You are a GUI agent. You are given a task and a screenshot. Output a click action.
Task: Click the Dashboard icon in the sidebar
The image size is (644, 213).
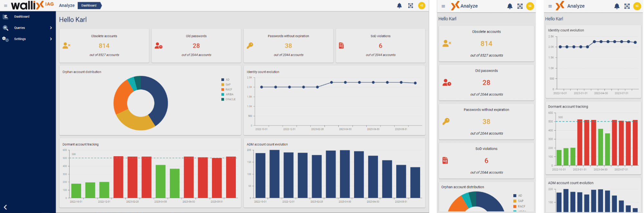5,16
